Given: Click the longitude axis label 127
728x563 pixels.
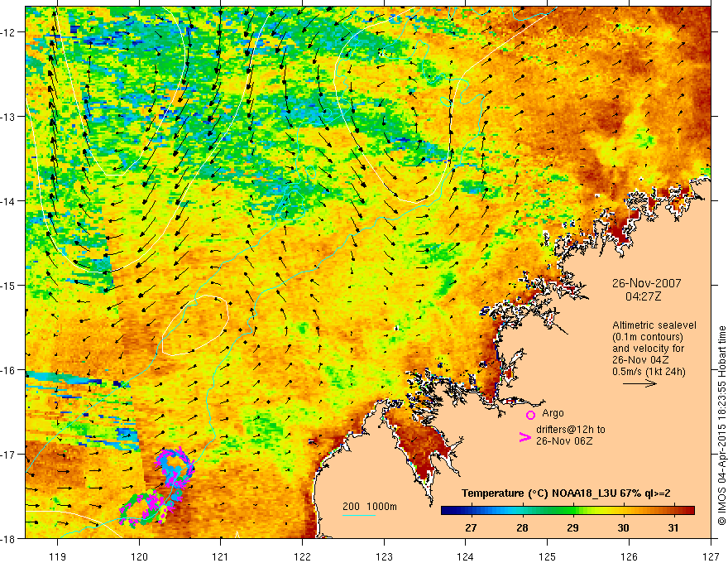Looking at the screenshot, I should pos(711,556).
